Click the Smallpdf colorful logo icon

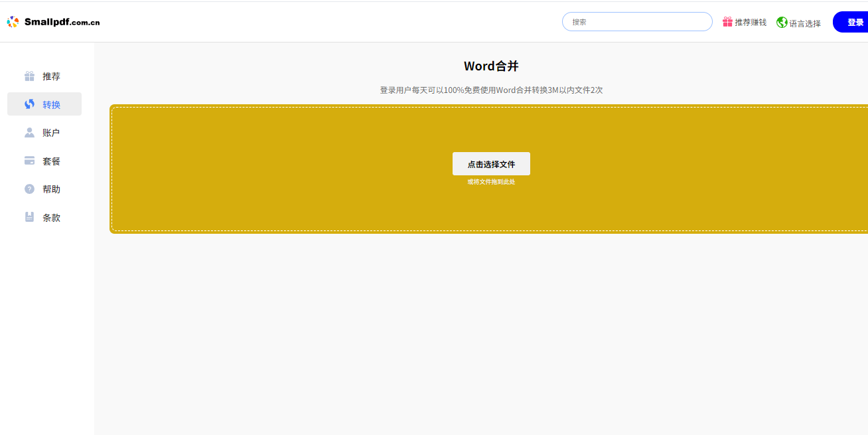click(x=13, y=22)
